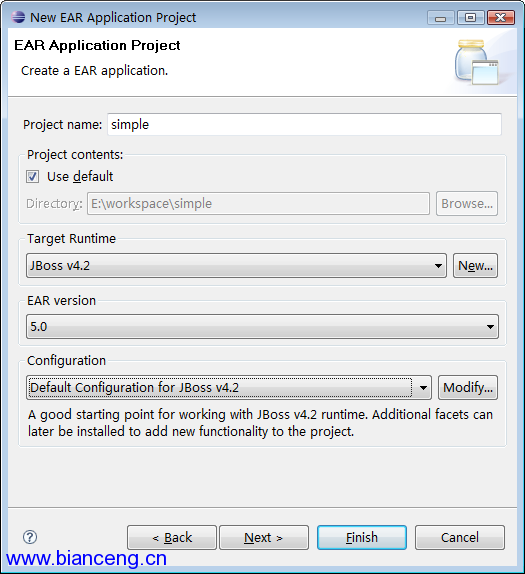The width and height of the screenshot is (525, 574).
Task: Open the Default Configuration for JBoss dropdown
Action: click(x=229, y=387)
